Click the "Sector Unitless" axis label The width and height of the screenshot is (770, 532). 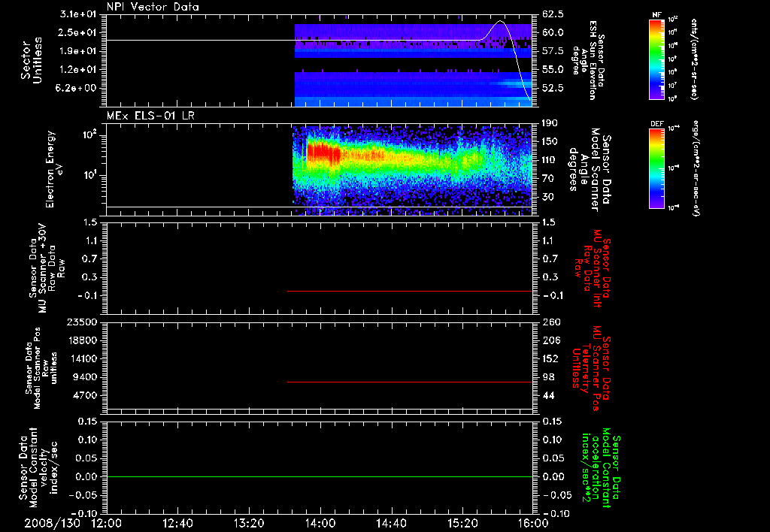[32, 60]
